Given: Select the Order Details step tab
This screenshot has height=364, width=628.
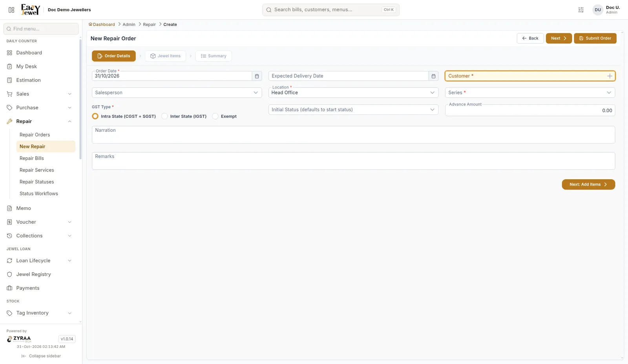Looking at the screenshot, I should 114,56.
